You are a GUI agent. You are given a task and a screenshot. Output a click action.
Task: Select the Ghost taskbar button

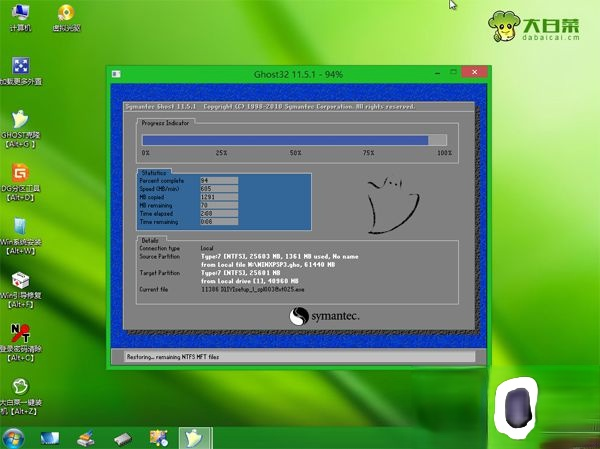tap(195, 438)
